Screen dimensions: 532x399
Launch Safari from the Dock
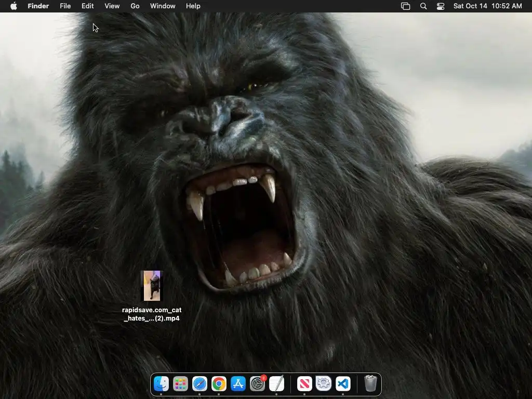point(200,384)
